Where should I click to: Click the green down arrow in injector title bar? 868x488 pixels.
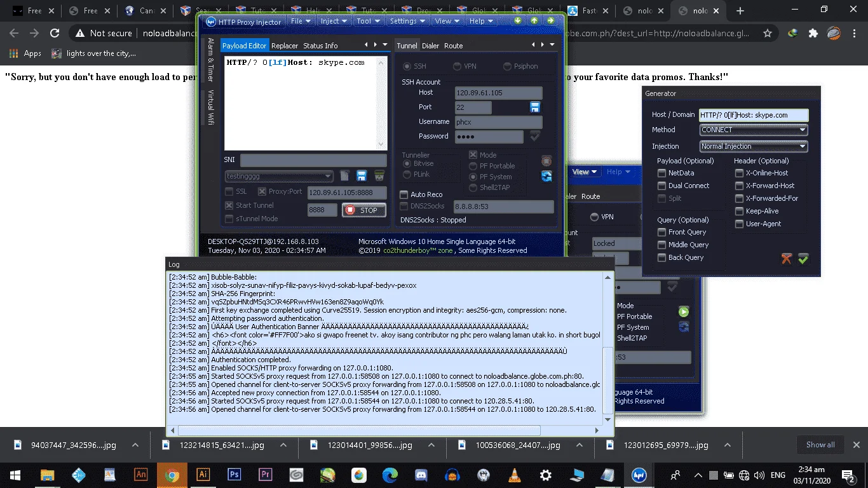point(518,20)
